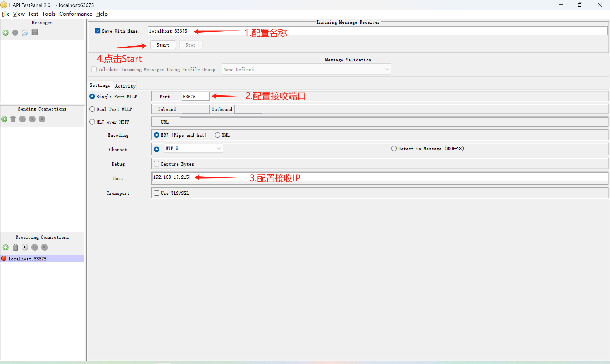
Task: Open the Conformance menu
Action: point(76,14)
